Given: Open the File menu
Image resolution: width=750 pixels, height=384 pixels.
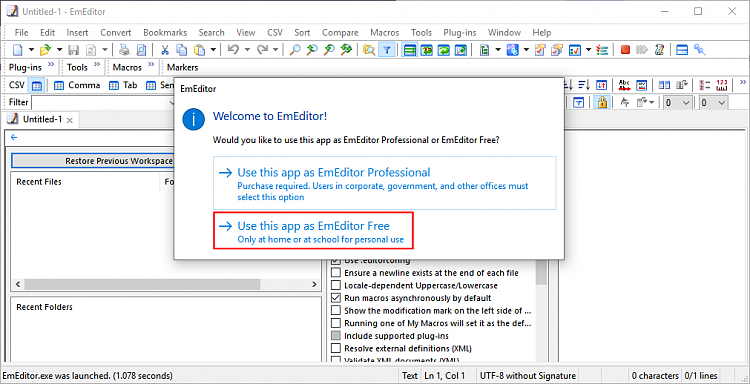Looking at the screenshot, I should [x=22, y=33].
